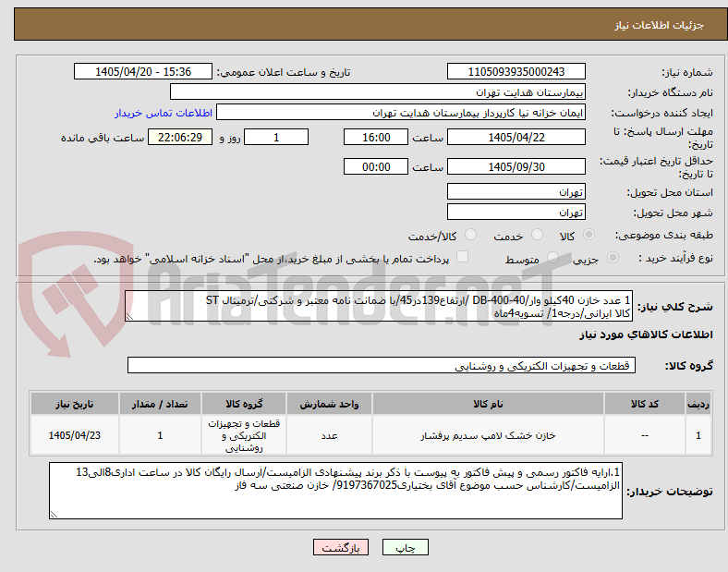Click the requester field ایمان خزانه نیا
728x572 pixels.
point(401,113)
